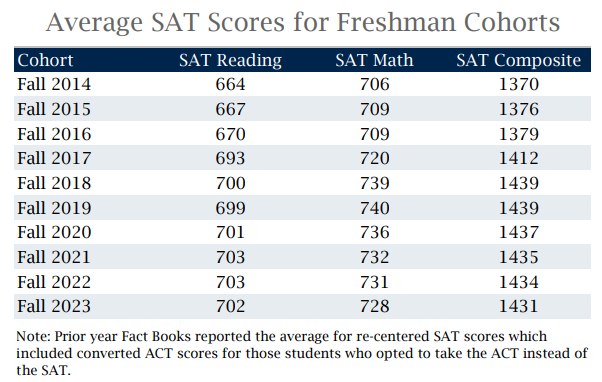The image size is (602, 382).
Task: Click the composite score 1370
Action: pos(519,84)
